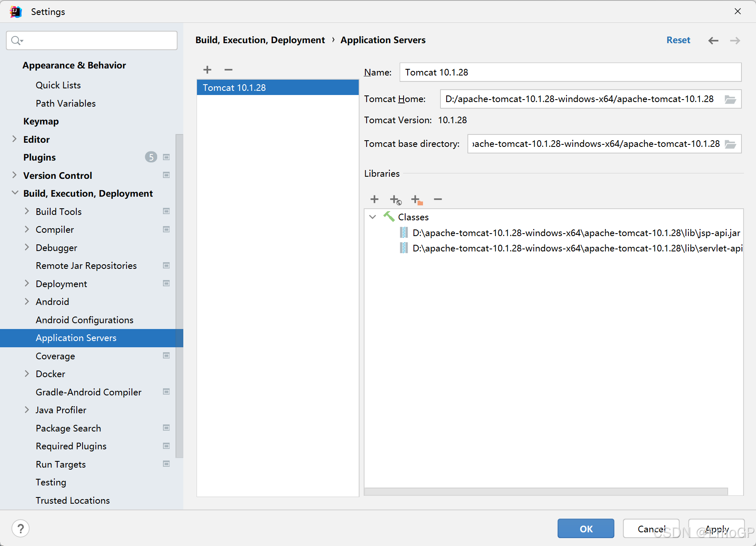The height and width of the screenshot is (546, 756).
Task: Click the project-level icon beside Run Targets
Action: tap(166, 464)
